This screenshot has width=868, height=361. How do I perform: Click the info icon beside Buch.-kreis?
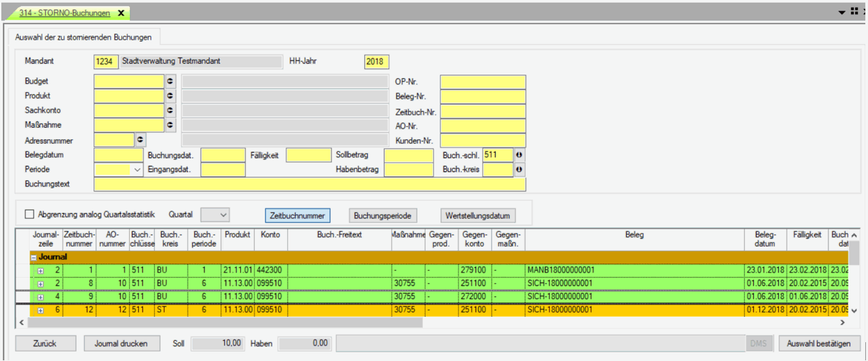coord(519,170)
